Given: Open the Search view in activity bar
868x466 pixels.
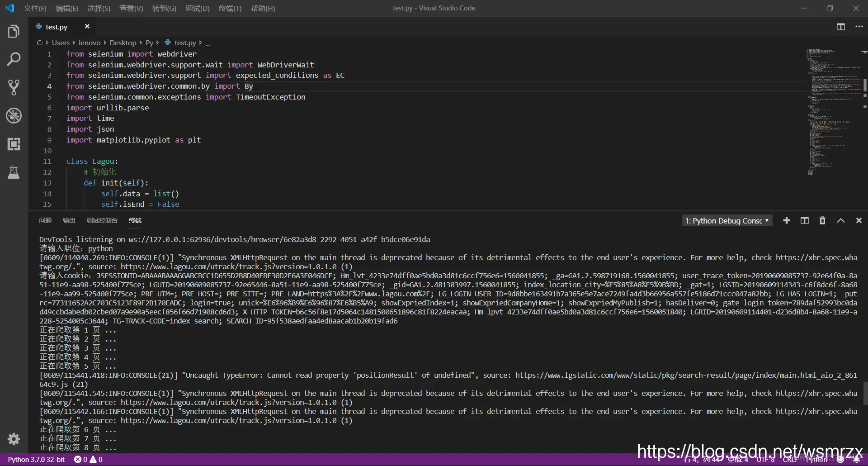Looking at the screenshot, I should coord(14,59).
